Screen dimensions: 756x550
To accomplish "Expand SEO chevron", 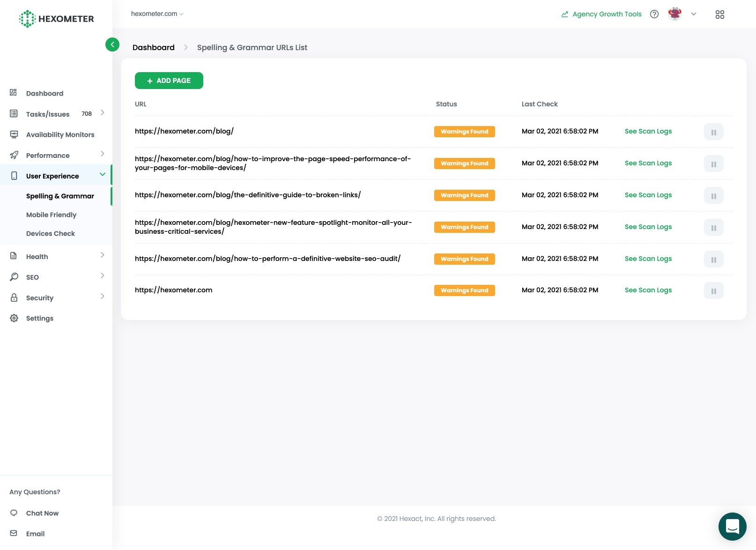I will 103,276.
